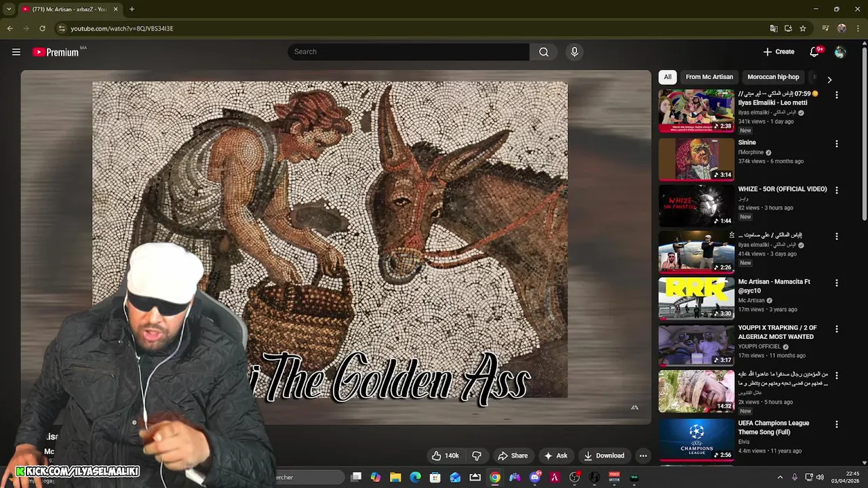This screenshot has width=868, height=488.
Task: Click title 'Mc Artisan - Mamacita Ft @syc10'
Action: click(774, 286)
